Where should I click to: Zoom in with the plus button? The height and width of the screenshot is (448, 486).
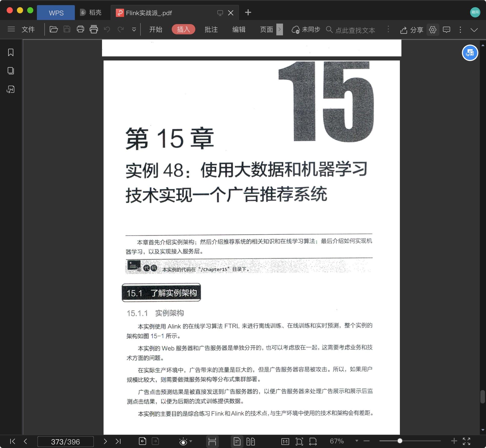tap(454, 441)
